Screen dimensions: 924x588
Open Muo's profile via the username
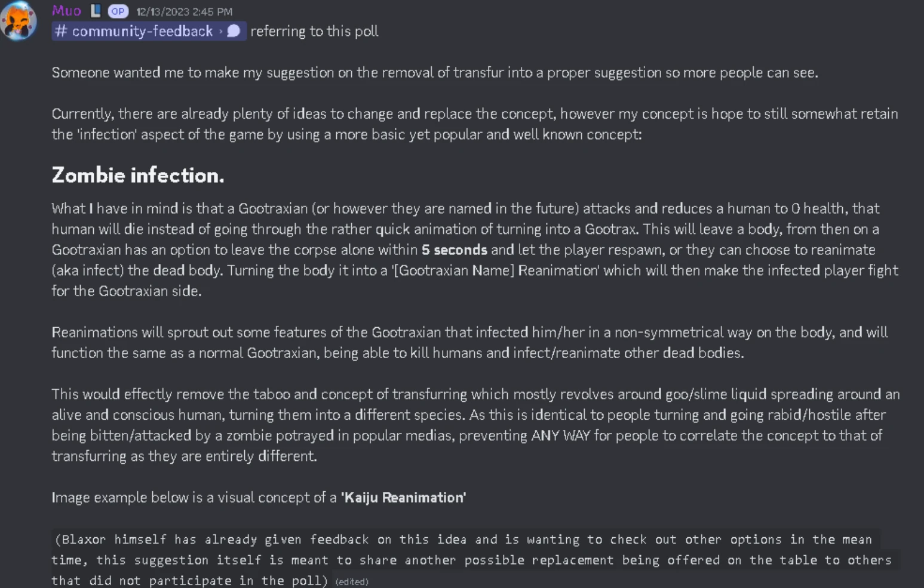pos(66,11)
